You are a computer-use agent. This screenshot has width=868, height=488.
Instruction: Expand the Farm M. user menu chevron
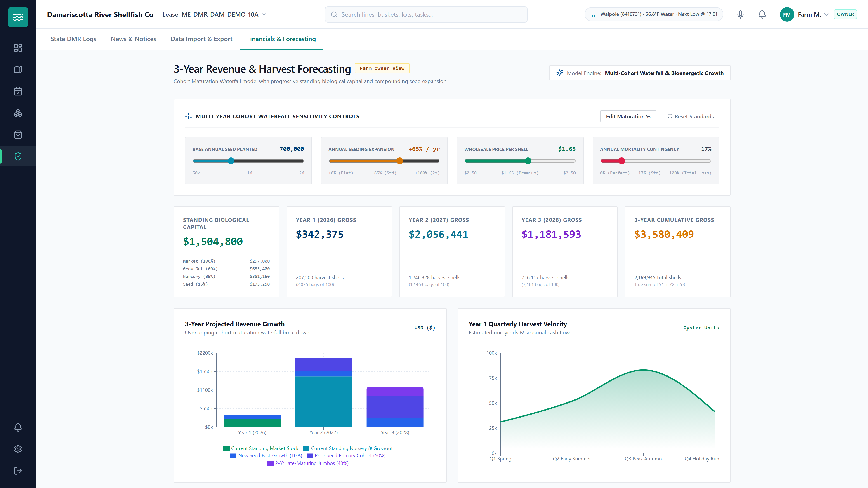pos(826,14)
